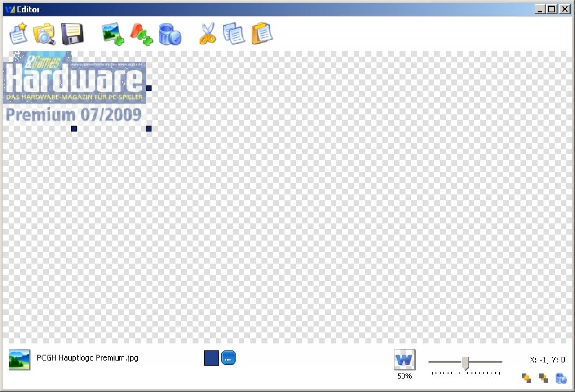Click the Editor window title bar icon

10,9
